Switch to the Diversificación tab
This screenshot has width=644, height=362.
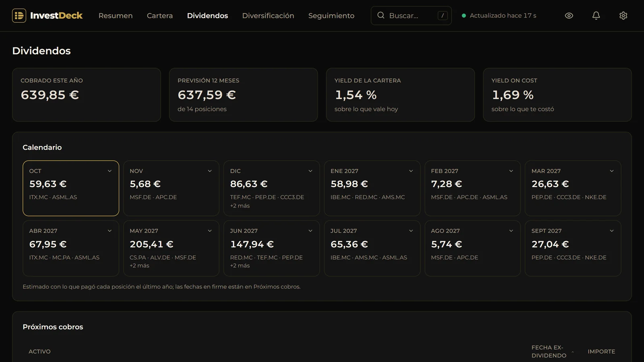pos(268,16)
